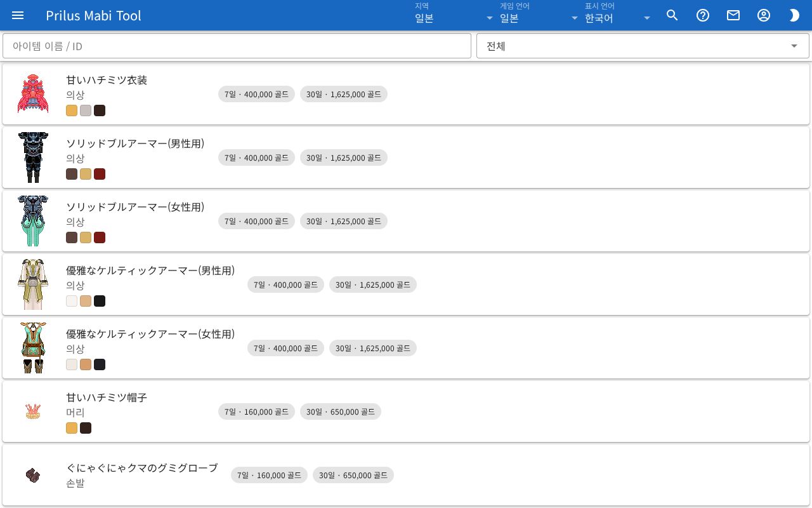The image size is (812, 508).
Task: Expand the 지역 region dropdown
Action: pyautogui.click(x=454, y=15)
